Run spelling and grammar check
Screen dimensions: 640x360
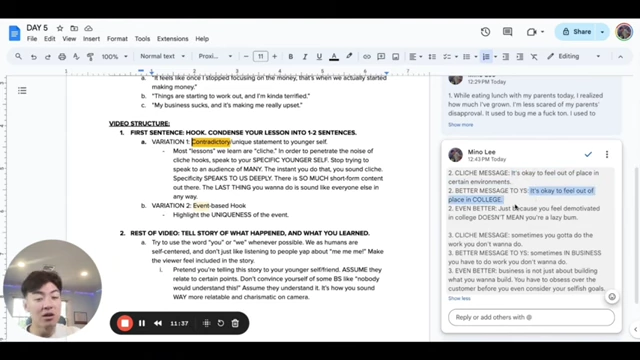(76, 57)
